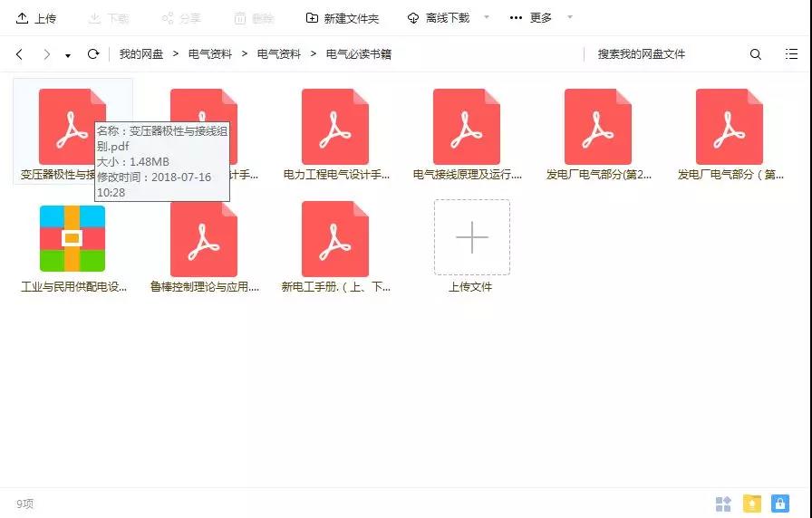The width and height of the screenshot is (812, 518).
Task: Click the Upload (上传) button
Action: click(x=36, y=18)
